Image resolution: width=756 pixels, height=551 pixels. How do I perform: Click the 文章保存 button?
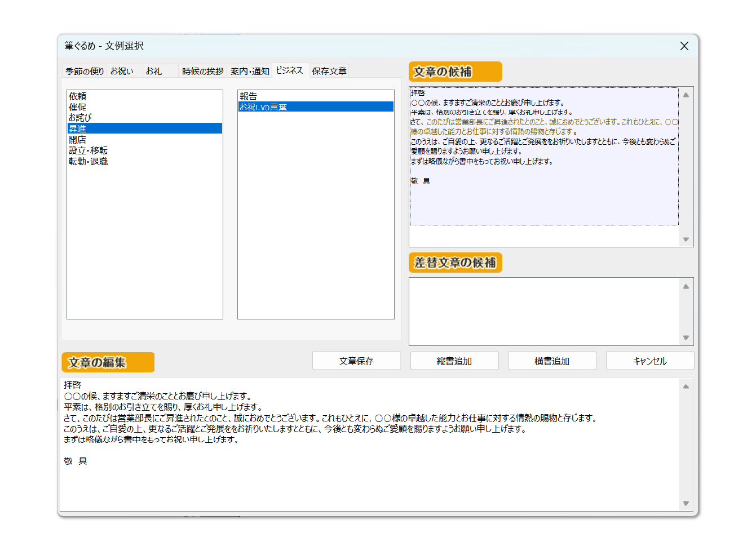coord(356,360)
